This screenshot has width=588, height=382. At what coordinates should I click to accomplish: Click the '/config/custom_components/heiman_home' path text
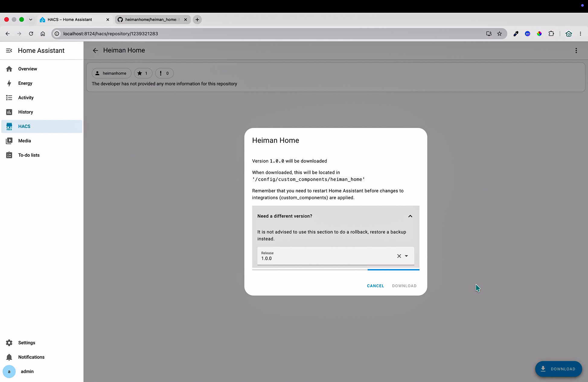(308, 179)
